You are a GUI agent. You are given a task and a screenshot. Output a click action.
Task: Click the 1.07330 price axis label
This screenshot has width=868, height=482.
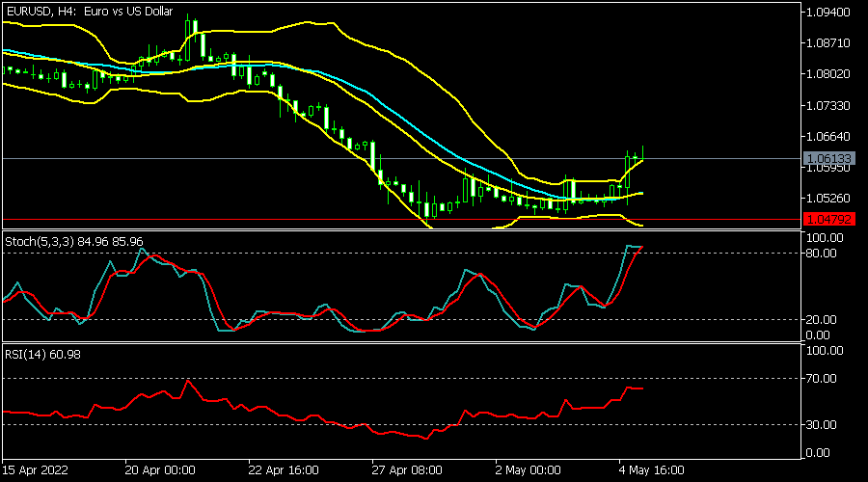[x=828, y=105]
